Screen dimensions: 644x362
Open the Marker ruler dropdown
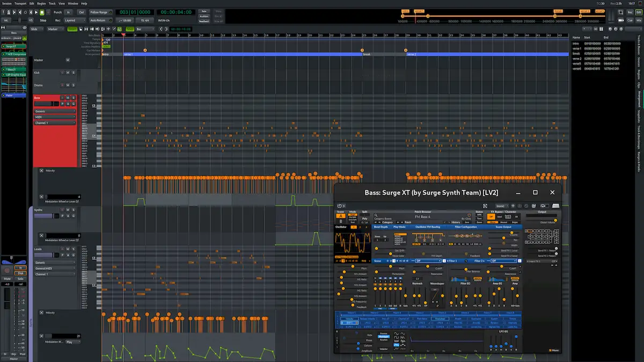pos(55,29)
